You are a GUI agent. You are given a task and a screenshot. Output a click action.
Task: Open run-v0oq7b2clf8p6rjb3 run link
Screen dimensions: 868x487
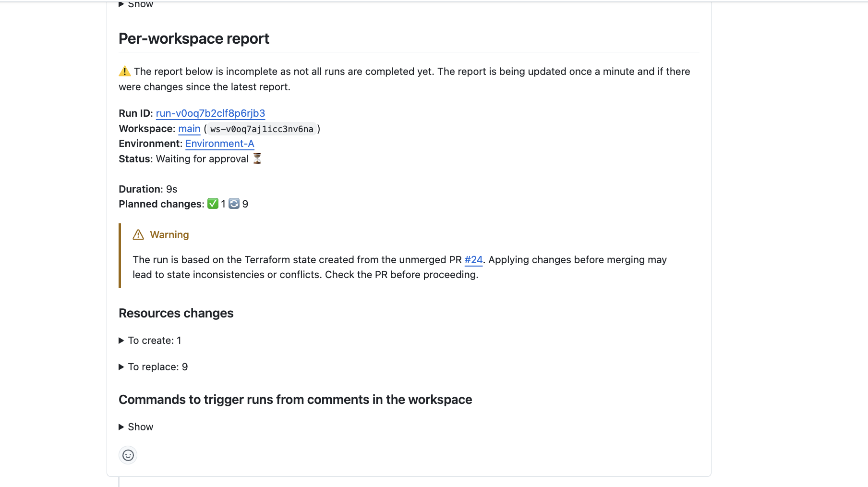coord(210,113)
